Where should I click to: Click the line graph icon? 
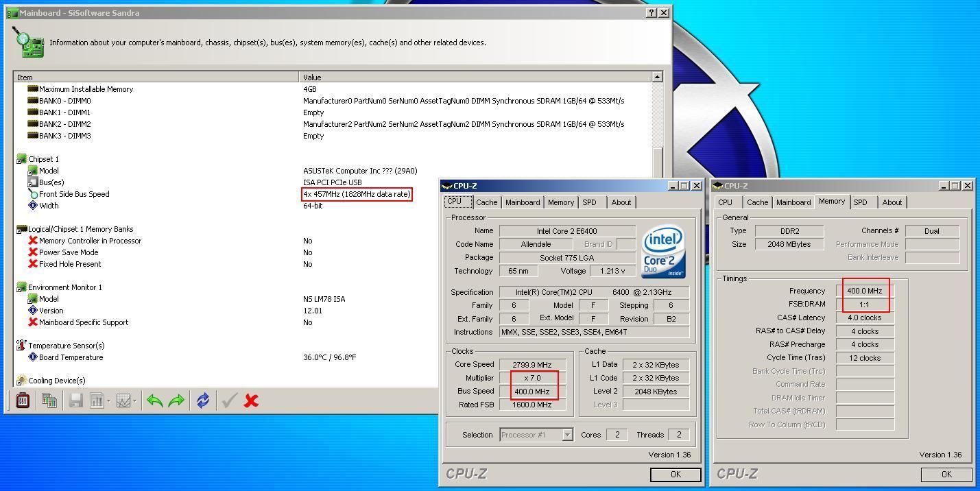(123, 400)
